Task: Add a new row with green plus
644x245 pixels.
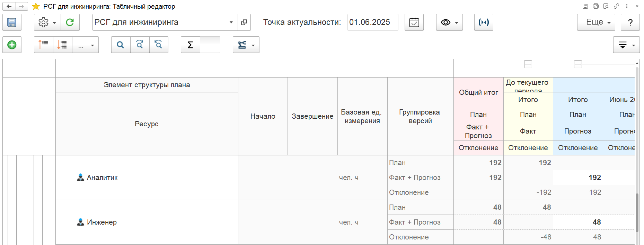Action: pos(12,45)
